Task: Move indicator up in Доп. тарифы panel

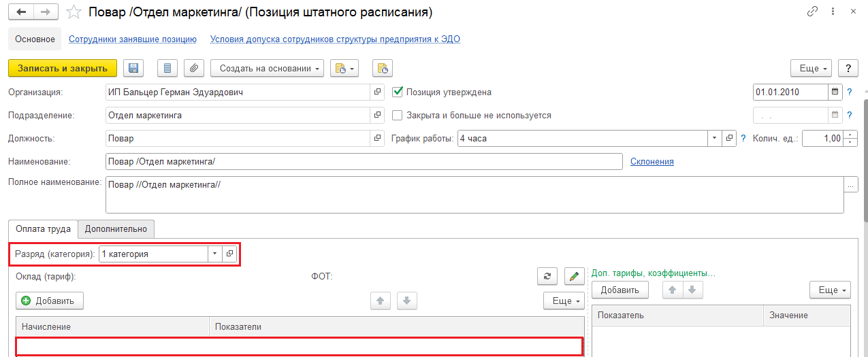Action: (x=673, y=290)
